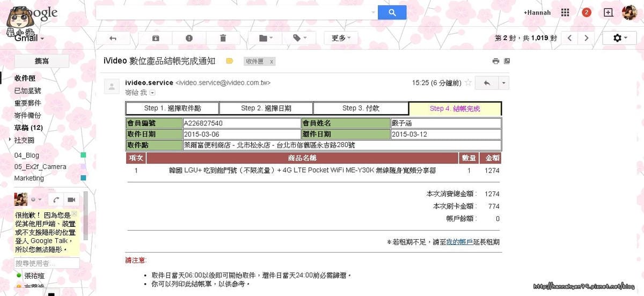This screenshot has width=644, height=296.
Task: Click the 撰寫 compose button
Action: pos(42,62)
